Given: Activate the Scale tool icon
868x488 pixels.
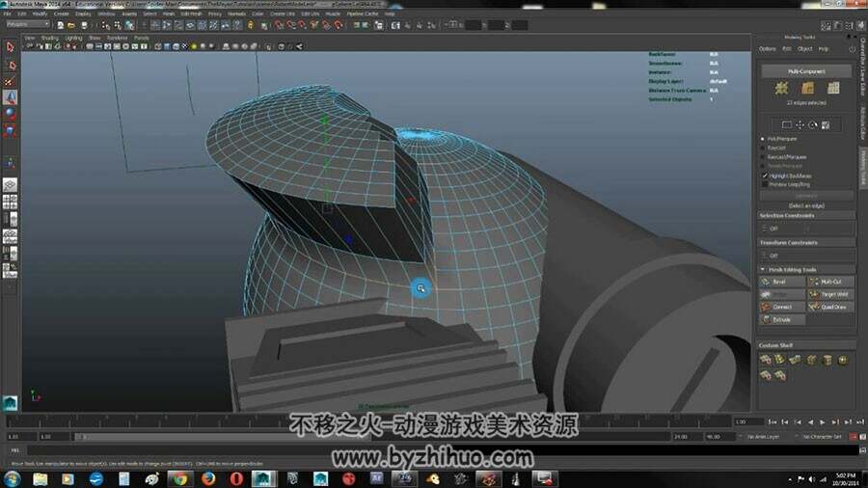Looking at the screenshot, I should tap(10, 130).
